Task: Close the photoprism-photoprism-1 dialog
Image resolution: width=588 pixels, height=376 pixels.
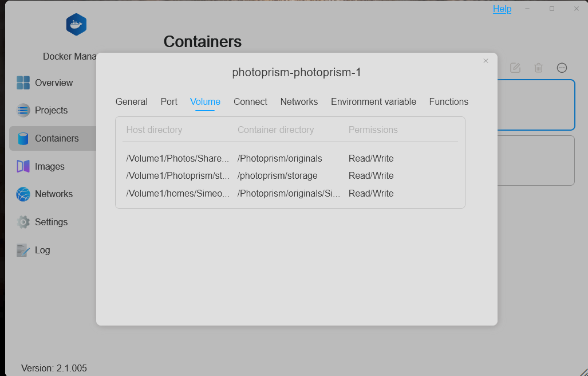Action: (486, 61)
